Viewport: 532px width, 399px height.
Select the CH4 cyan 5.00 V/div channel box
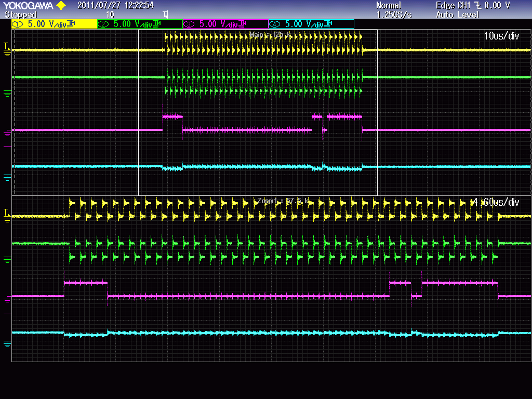[x=311, y=24]
